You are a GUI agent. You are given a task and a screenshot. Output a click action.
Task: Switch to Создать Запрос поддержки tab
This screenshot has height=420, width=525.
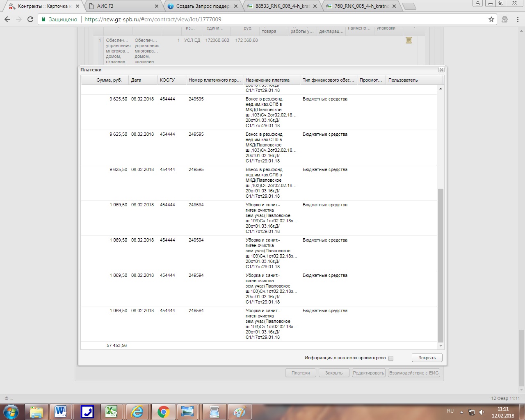coord(203,6)
